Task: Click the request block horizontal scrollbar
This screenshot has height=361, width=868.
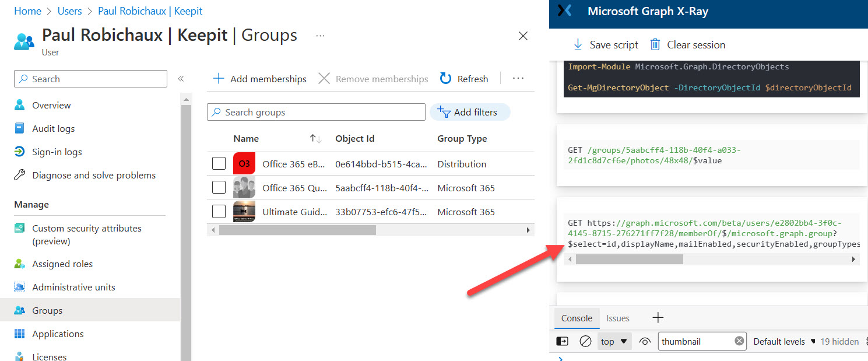Action: coord(629,260)
